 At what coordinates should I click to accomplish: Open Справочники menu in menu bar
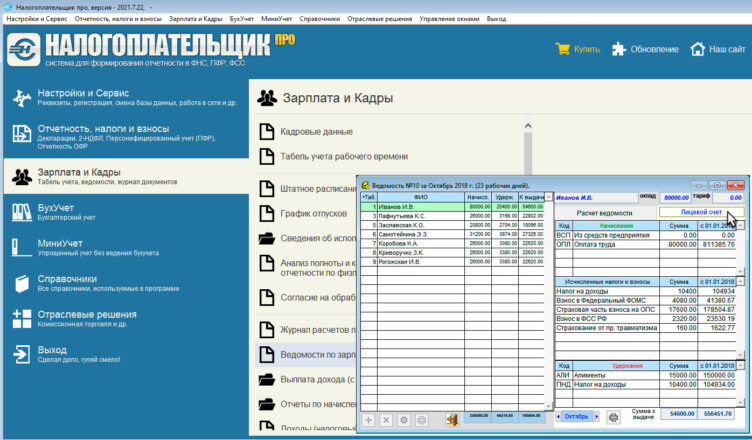point(319,19)
